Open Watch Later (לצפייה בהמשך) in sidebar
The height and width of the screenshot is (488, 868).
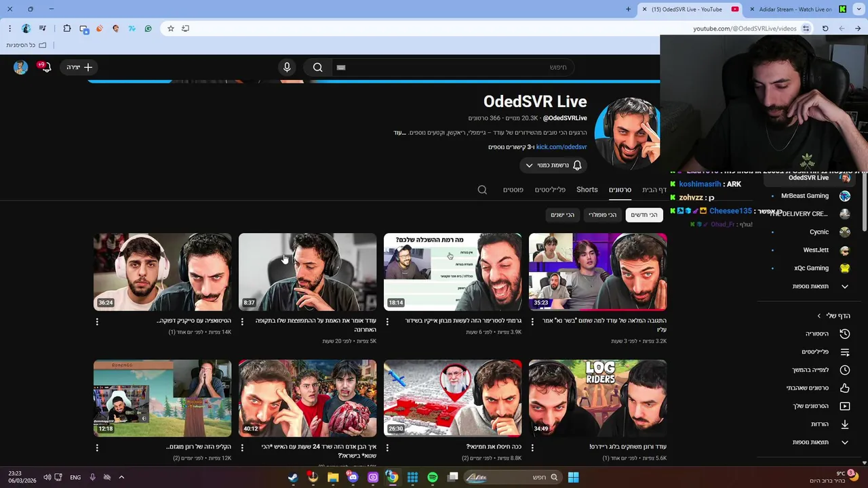click(810, 370)
